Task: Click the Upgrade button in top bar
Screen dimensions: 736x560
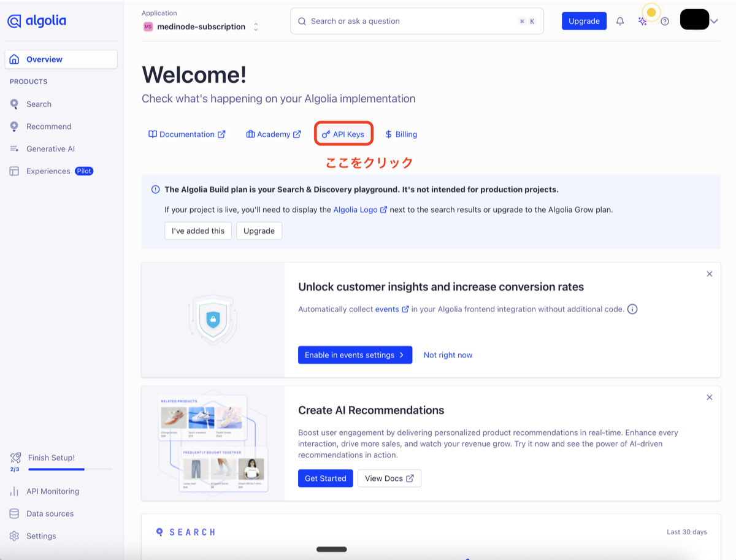Action: point(584,21)
